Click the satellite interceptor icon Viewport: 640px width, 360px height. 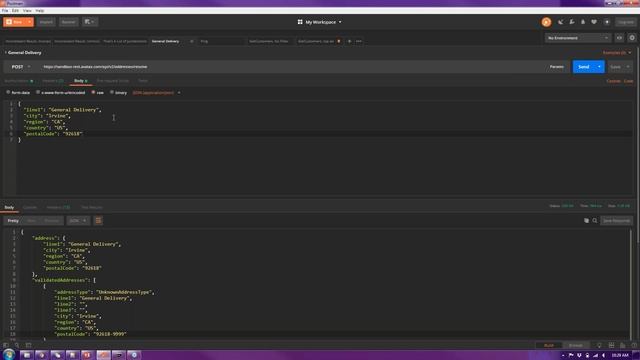(560, 22)
